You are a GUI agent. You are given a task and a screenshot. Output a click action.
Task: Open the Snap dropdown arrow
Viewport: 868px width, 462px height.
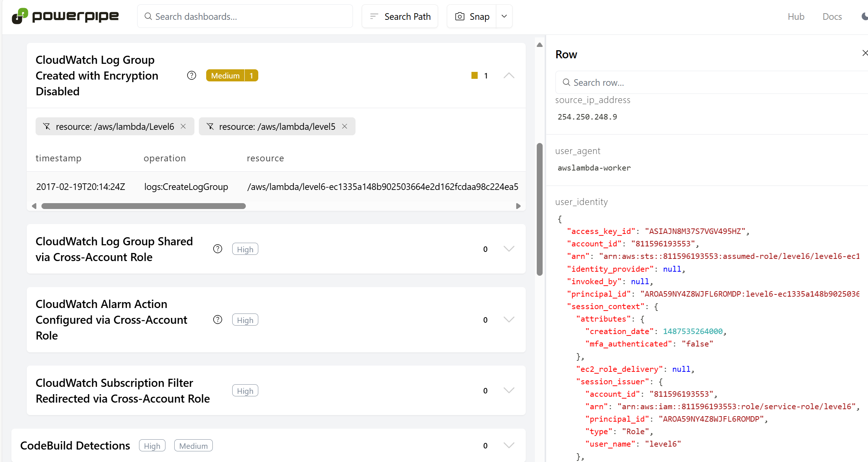(x=504, y=16)
